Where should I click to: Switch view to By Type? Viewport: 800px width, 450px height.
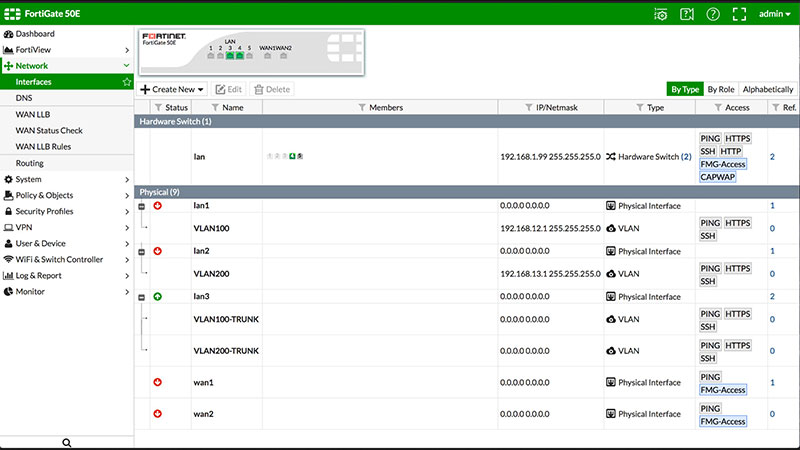[685, 89]
